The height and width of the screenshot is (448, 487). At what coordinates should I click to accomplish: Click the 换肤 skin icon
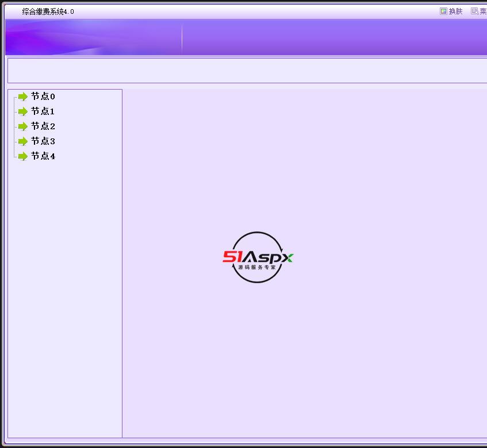pyautogui.click(x=443, y=11)
